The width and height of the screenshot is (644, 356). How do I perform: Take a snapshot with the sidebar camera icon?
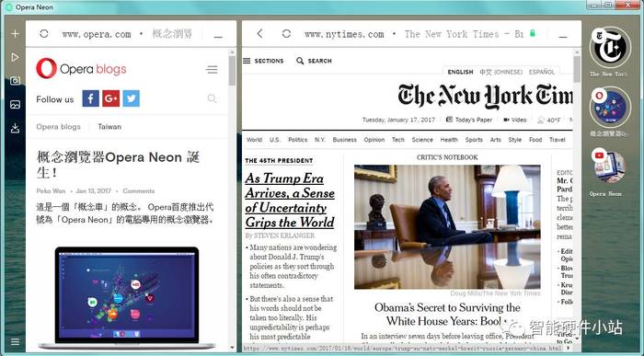[16, 80]
